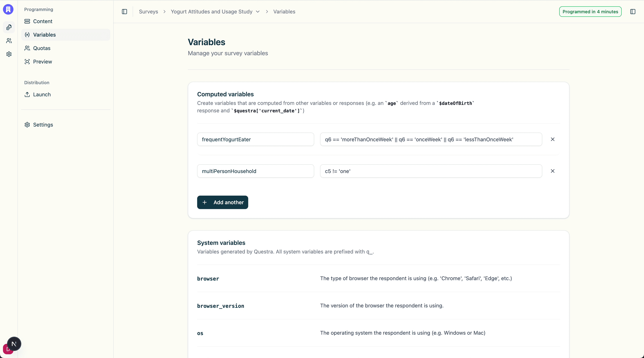This screenshot has width=644, height=358.
Task: Click the organization avatar icon
Action: (x=8, y=9)
